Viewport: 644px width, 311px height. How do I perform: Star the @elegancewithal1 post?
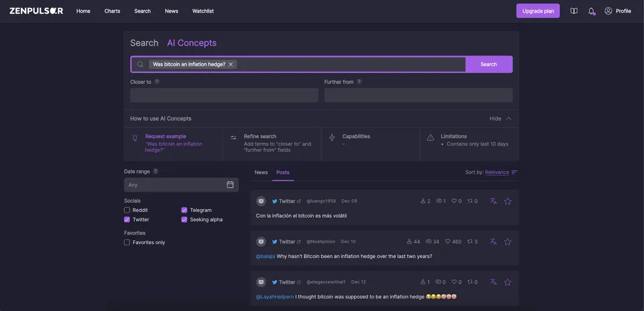coord(508,282)
